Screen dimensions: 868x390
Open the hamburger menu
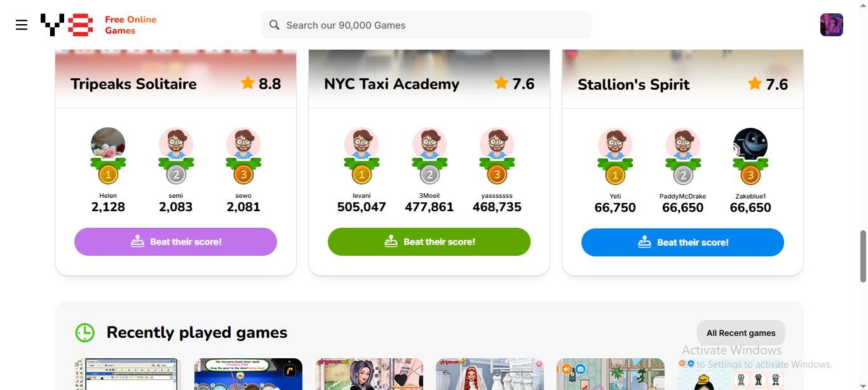tap(22, 25)
